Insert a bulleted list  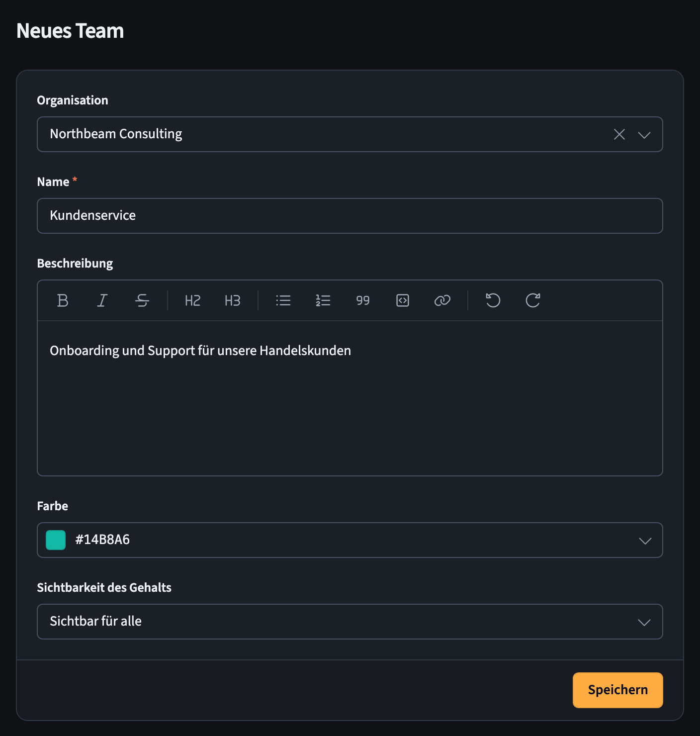click(x=283, y=300)
